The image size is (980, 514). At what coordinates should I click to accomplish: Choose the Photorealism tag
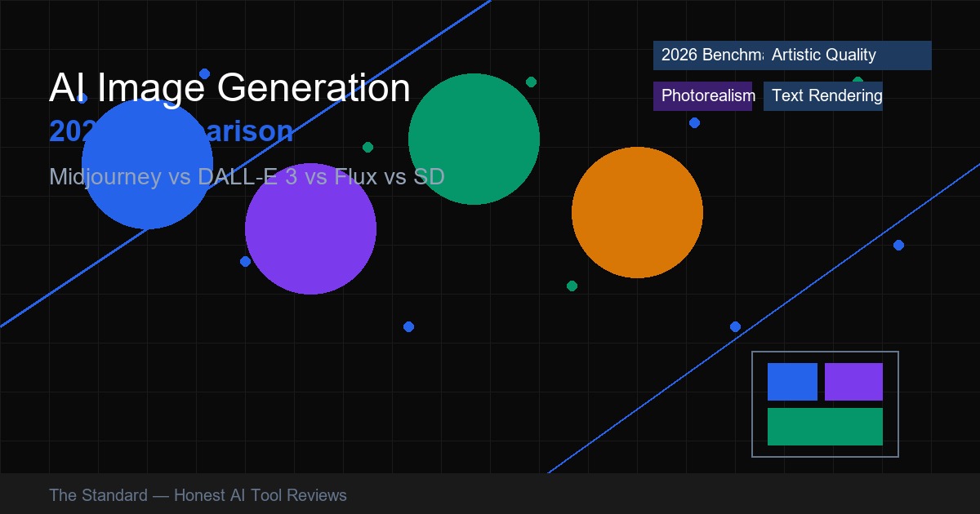702,96
